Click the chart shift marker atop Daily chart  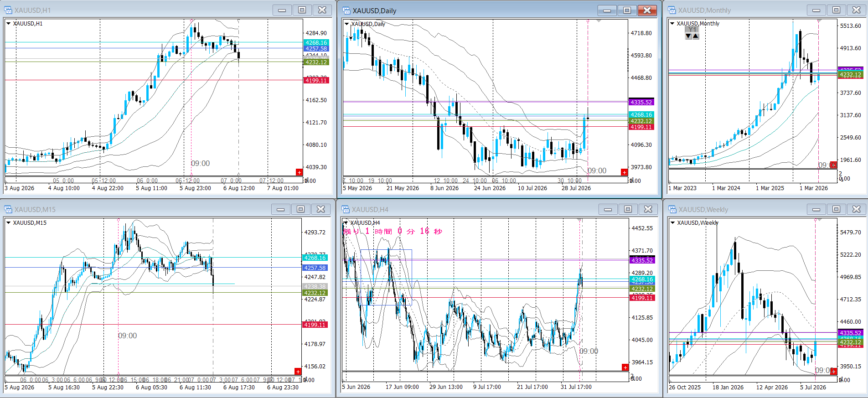tap(599, 21)
